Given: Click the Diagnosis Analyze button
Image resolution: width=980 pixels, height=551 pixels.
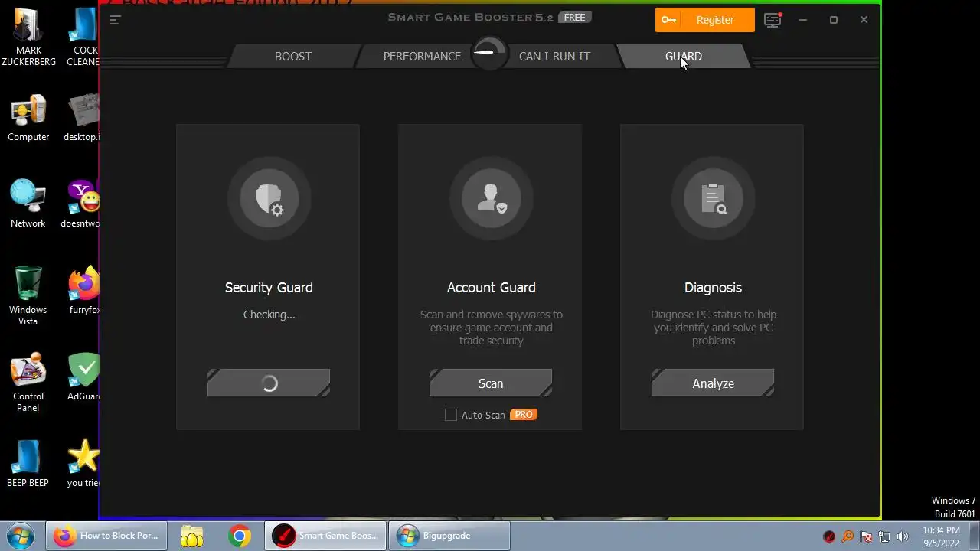Looking at the screenshot, I should pyautogui.click(x=713, y=383).
